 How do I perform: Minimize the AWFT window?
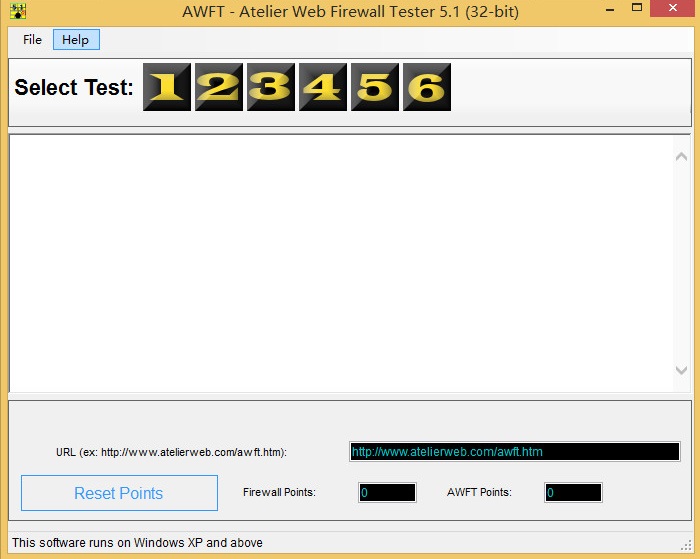(x=610, y=8)
